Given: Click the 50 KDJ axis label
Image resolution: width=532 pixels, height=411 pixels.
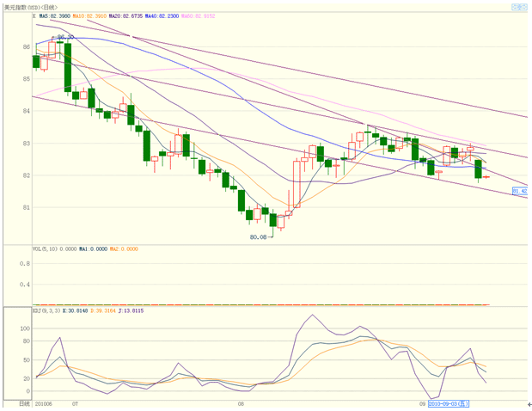Looking at the screenshot, I should (x=27, y=359).
